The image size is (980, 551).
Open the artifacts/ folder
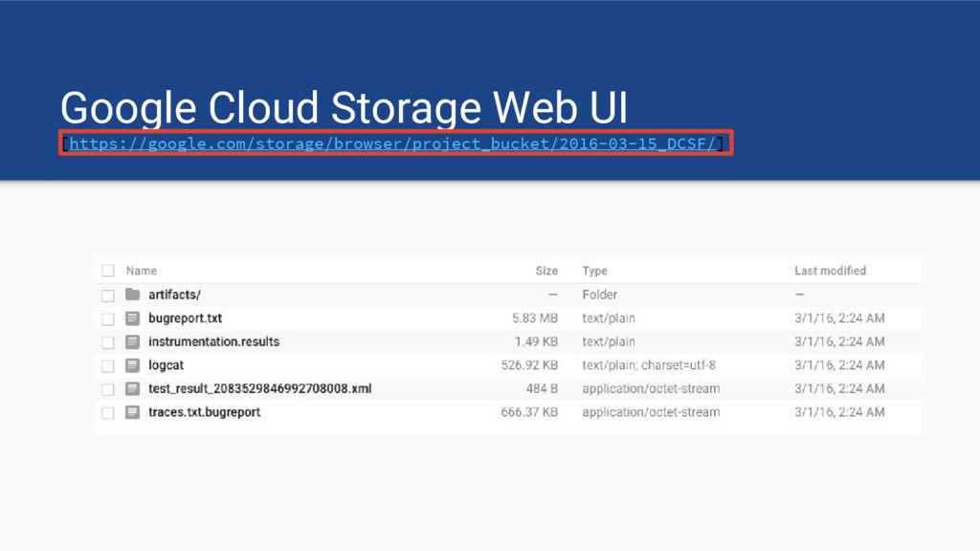(x=174, y=295)
